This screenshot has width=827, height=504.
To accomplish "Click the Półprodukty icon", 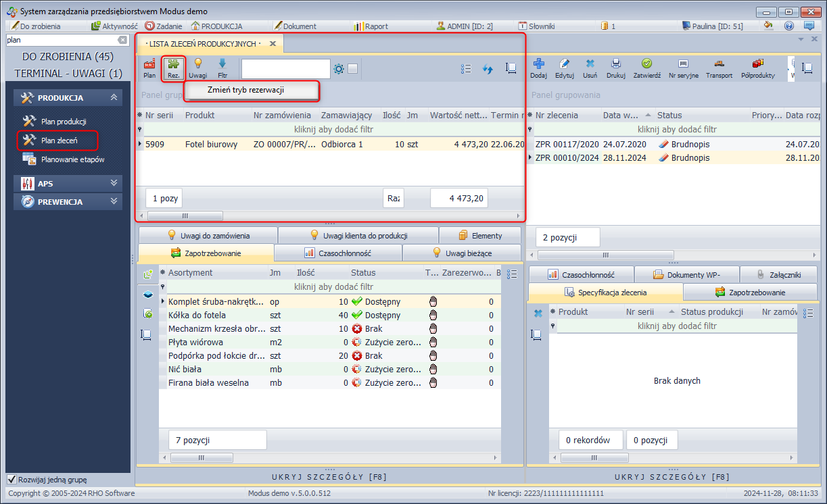I will coord(757,68).
